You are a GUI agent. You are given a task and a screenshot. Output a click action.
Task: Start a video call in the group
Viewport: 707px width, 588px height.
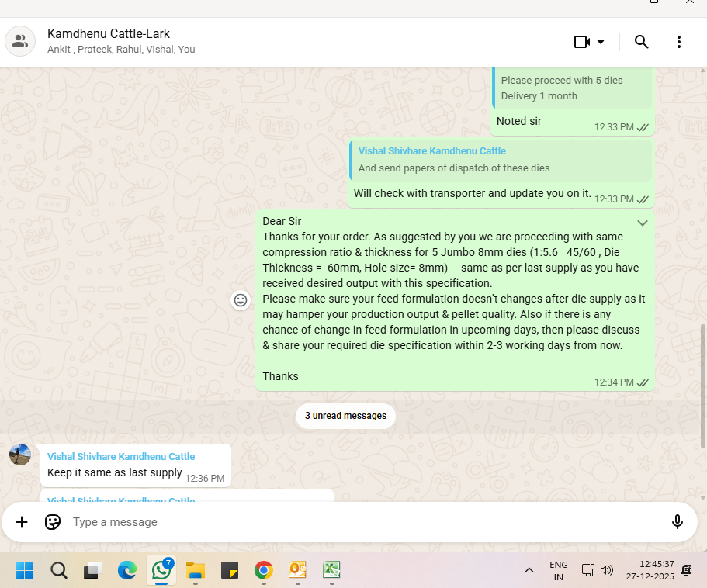[581, 42]
